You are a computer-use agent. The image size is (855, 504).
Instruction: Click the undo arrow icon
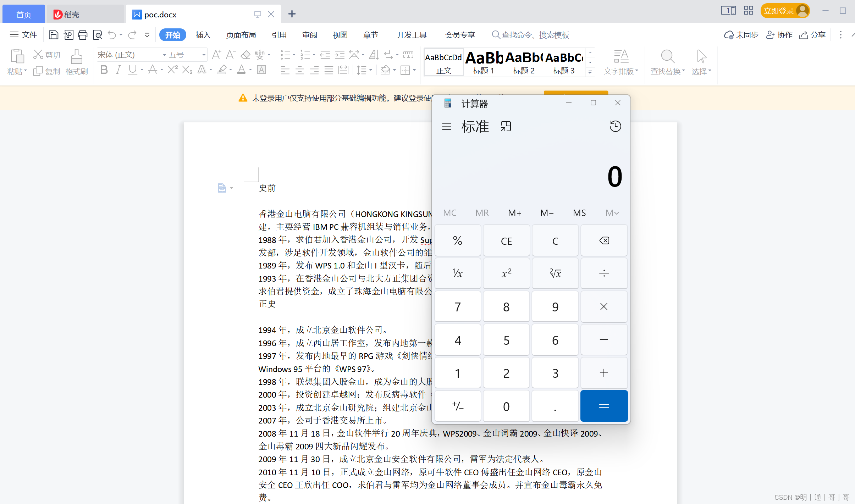[x=112, y=35]
